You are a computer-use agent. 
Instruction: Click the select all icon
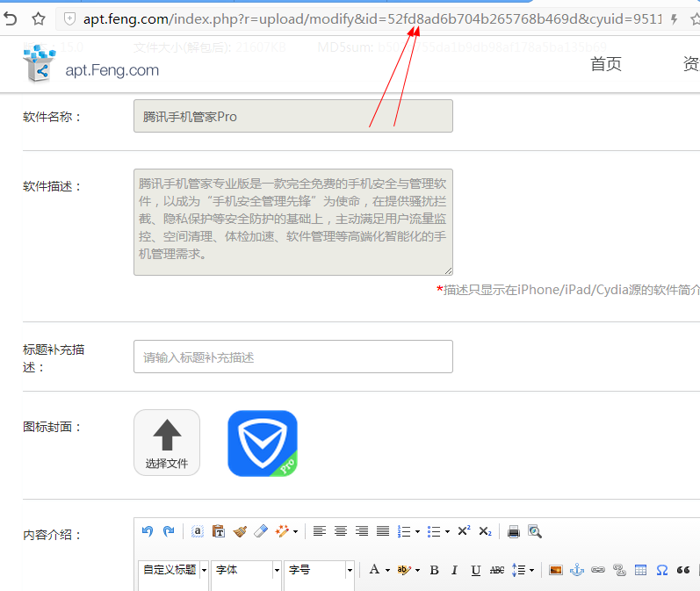click(198, 531)
